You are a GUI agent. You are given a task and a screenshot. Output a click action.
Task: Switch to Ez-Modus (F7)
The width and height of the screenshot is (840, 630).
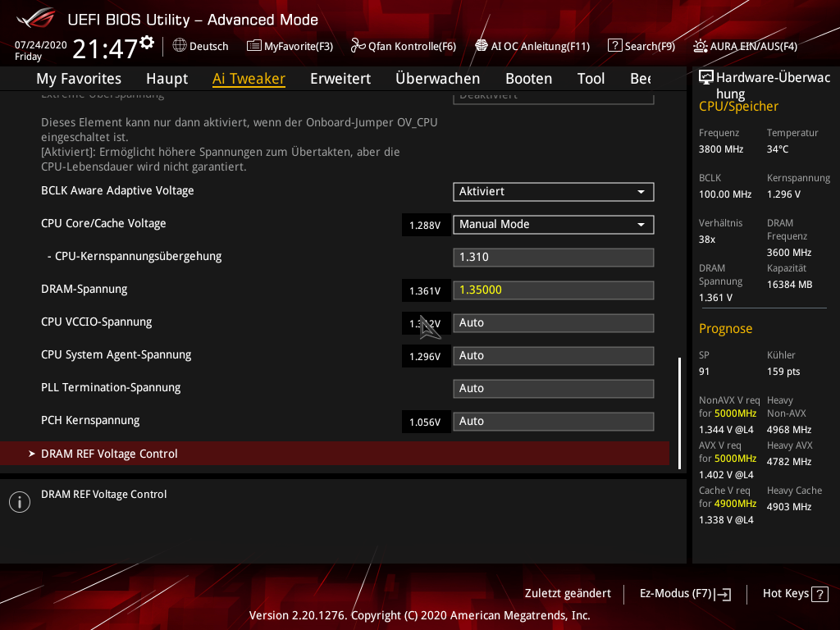click(685, 594)
